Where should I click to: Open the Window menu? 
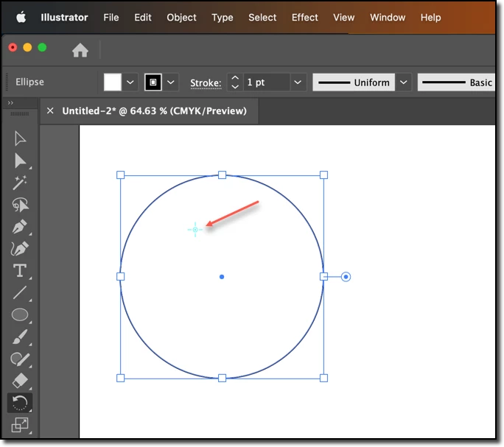coord(388,18)
